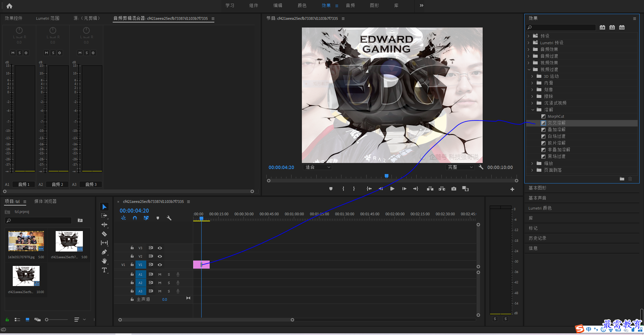Add marker in the timeline panel
Screen dimensions: 644x335
click(158, 218)
